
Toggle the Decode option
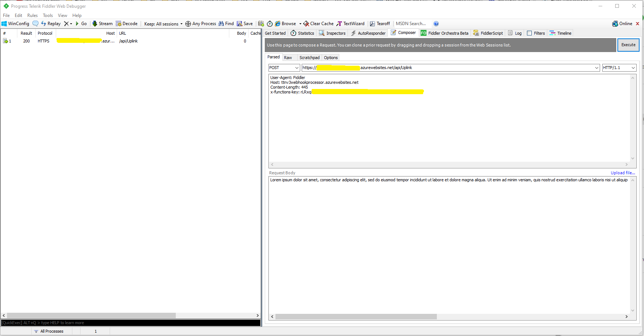pos(127,24)
